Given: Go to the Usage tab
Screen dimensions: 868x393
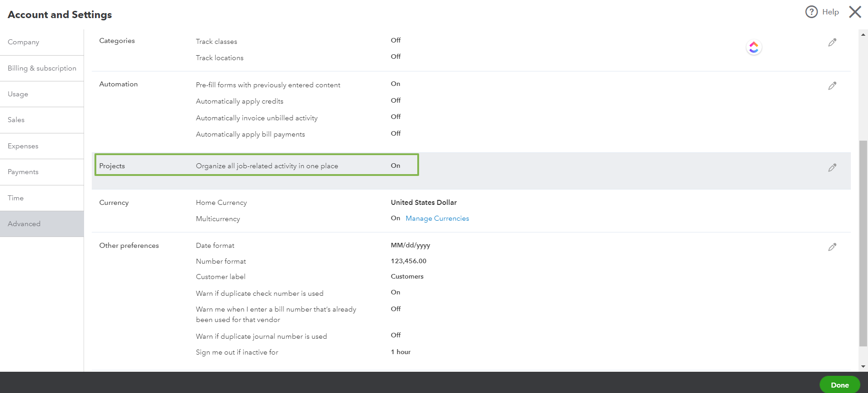Looking at the screenshot, I should point(18,94).
